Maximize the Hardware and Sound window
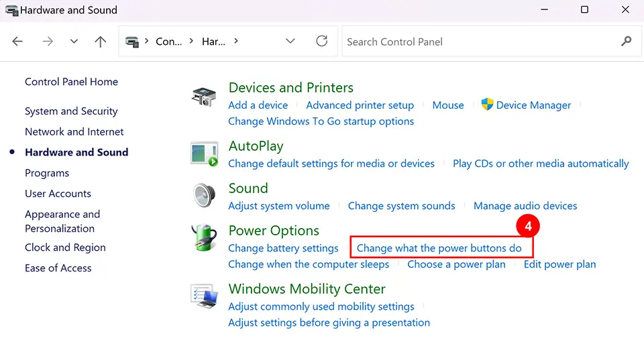Viewport: 644px width, 360px height. tap(584, 9)
